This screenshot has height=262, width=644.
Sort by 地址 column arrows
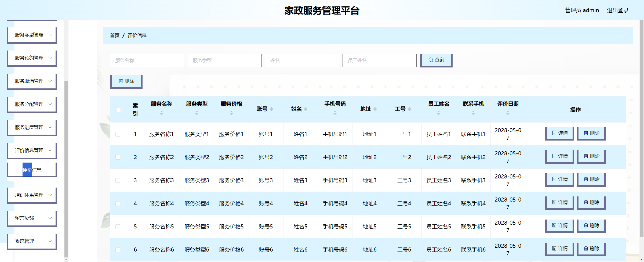[x=375, y=109]
